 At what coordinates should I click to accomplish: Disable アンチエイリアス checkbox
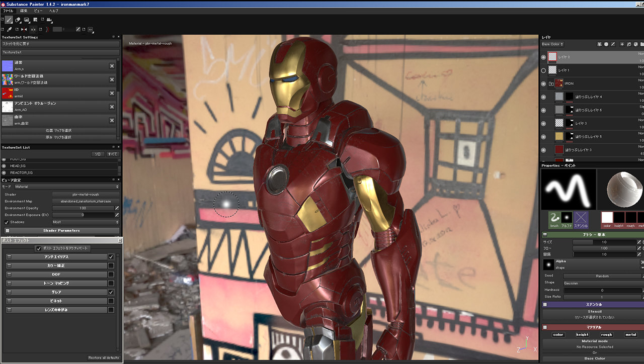pos(111,257)
